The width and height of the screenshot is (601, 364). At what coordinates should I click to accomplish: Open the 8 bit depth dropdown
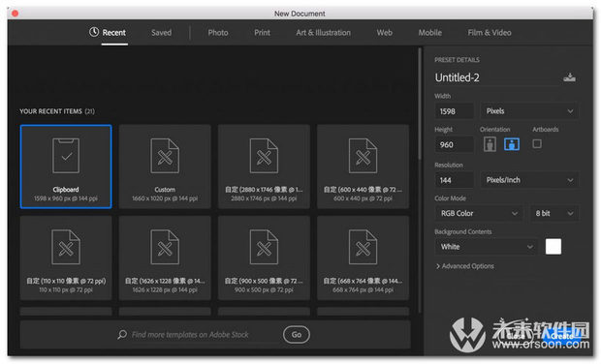coord(554,213)
